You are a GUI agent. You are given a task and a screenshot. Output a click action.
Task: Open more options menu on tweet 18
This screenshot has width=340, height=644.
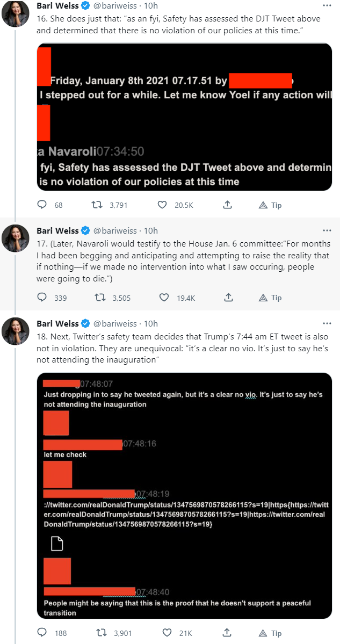point(327,323)
